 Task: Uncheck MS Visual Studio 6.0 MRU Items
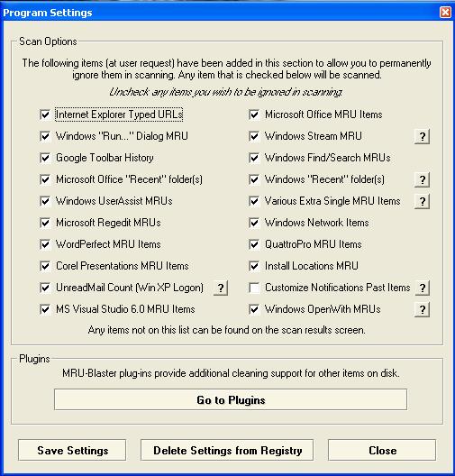pyautogui.click(x=45, y=309)
